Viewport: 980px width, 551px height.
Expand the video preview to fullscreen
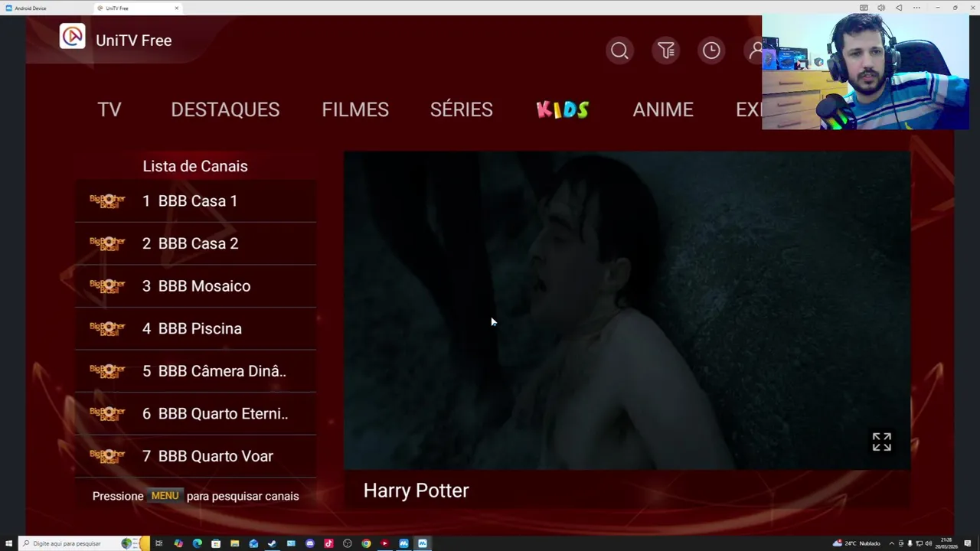[x=882, y=442]
